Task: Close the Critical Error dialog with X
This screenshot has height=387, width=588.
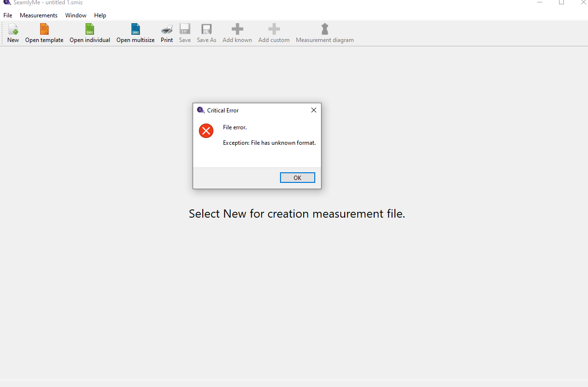Action: coord(314,110)
